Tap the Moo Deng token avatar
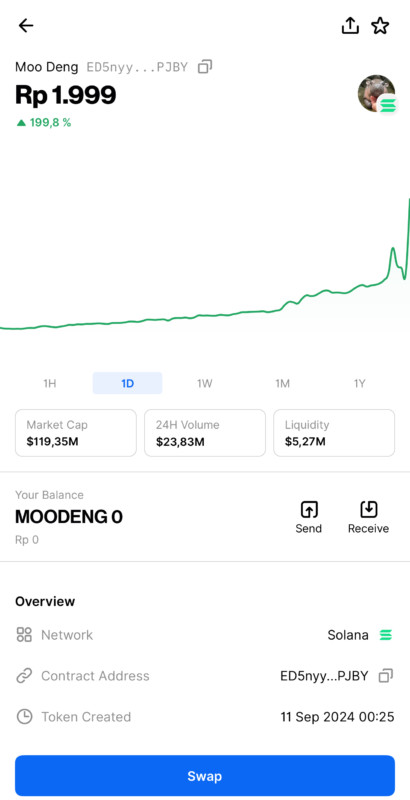This screenshot has width=410, height=800. (x=376, y=93)
